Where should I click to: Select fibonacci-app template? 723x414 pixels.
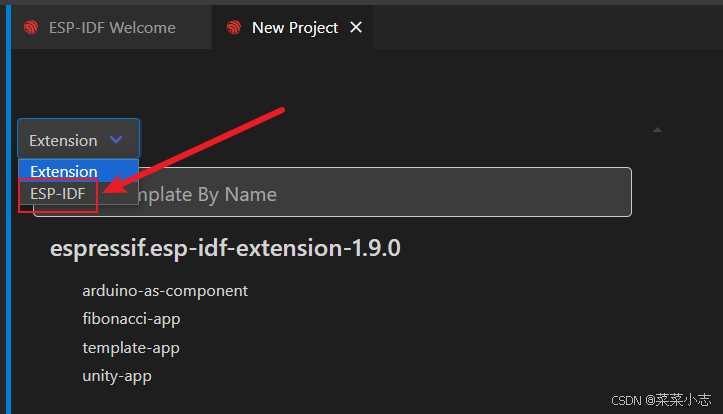pos(131,319)
